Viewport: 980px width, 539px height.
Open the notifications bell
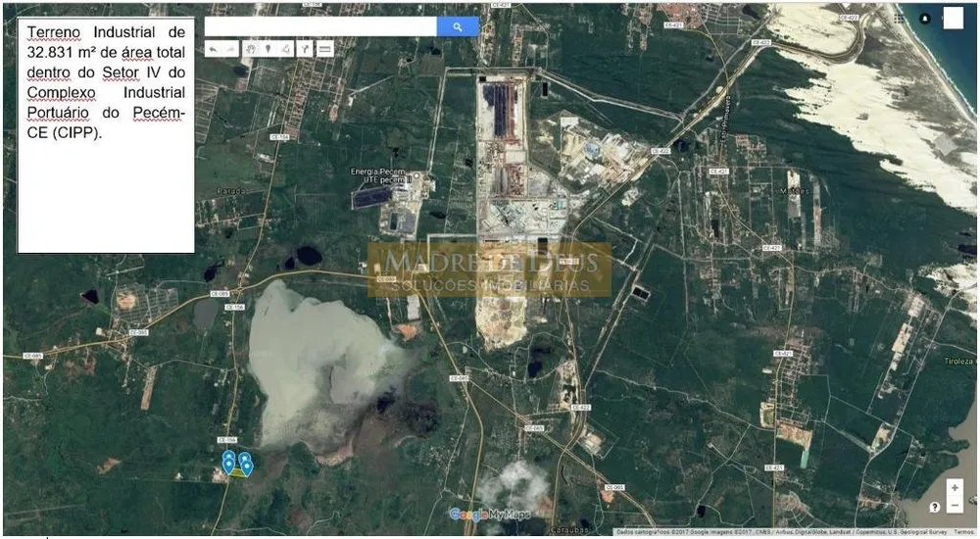(x=926, y=19)
